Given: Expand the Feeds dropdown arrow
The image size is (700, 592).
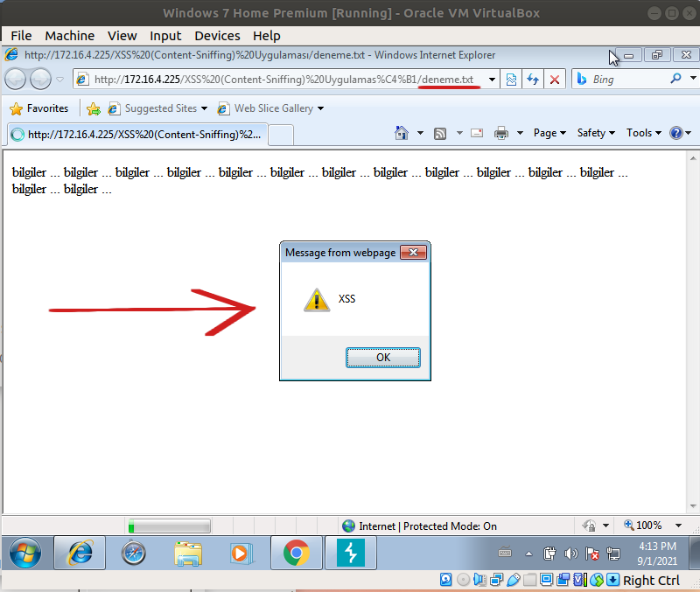Looking at the screenshot, I should point(459,133).
